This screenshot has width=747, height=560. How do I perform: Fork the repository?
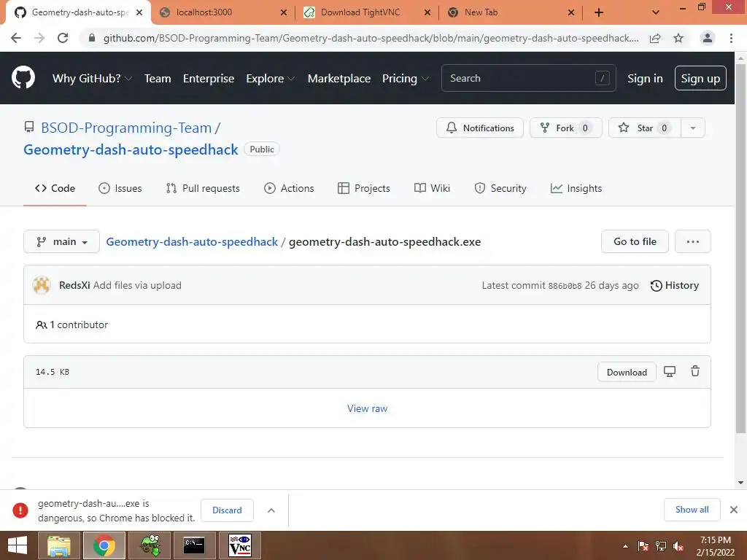(565, 128)
